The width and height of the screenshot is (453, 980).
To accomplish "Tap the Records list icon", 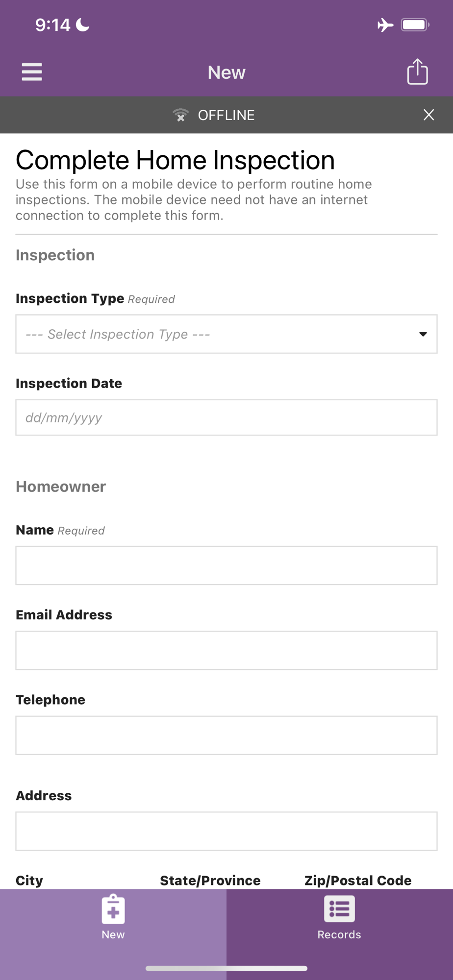I will tap(339, 909).
